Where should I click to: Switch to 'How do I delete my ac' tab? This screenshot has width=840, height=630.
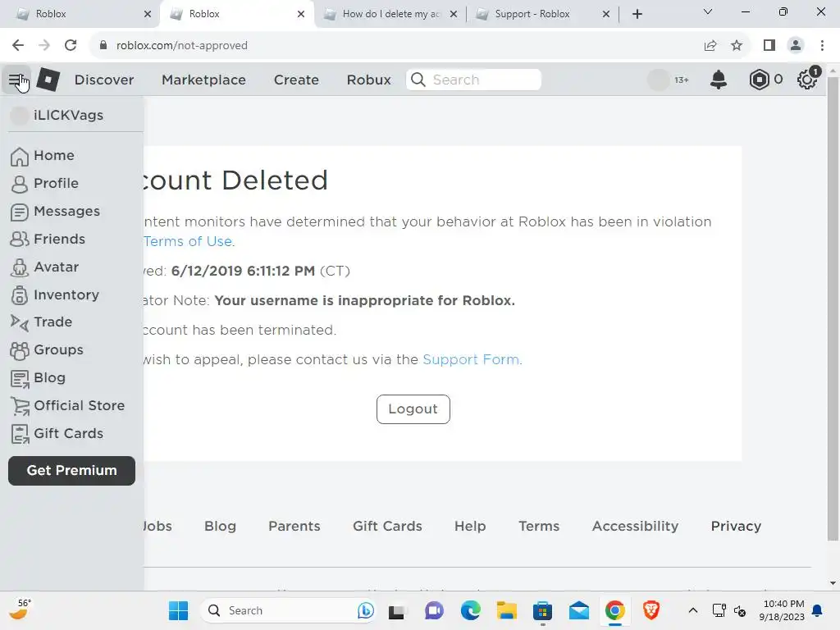(391, 14)
